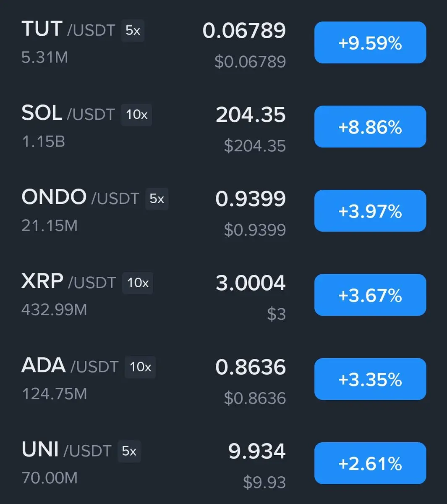Click the +2.61% change button for UNI
Screen dimensions: 447x504
370,463
